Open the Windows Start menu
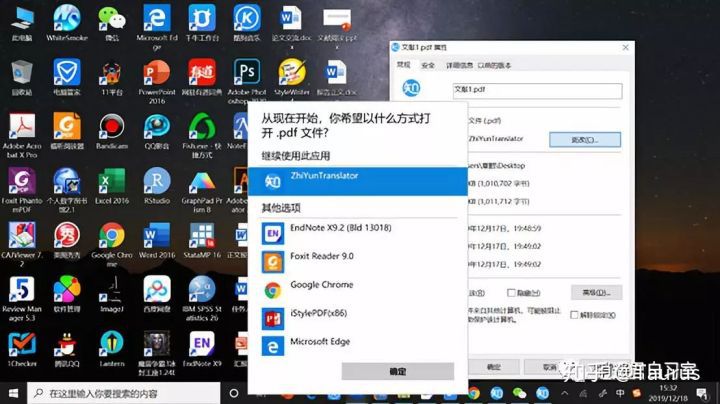 click(x=13, y=393)
